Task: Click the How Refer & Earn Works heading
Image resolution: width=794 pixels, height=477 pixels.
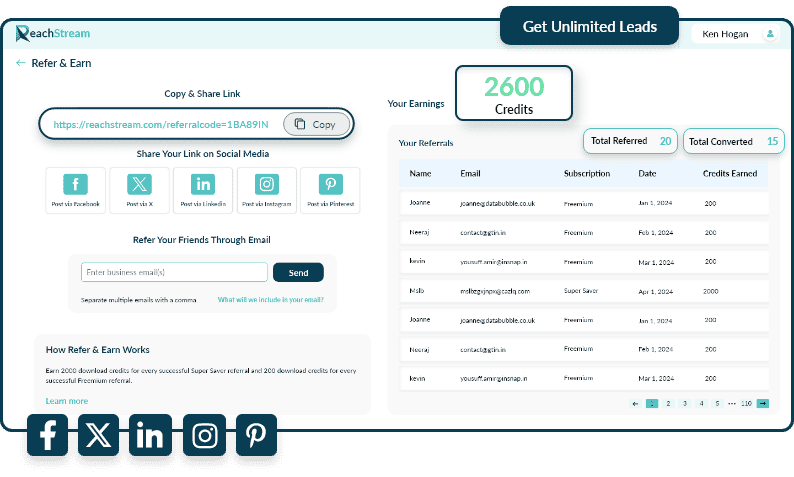Action: (x=98, y=349)
